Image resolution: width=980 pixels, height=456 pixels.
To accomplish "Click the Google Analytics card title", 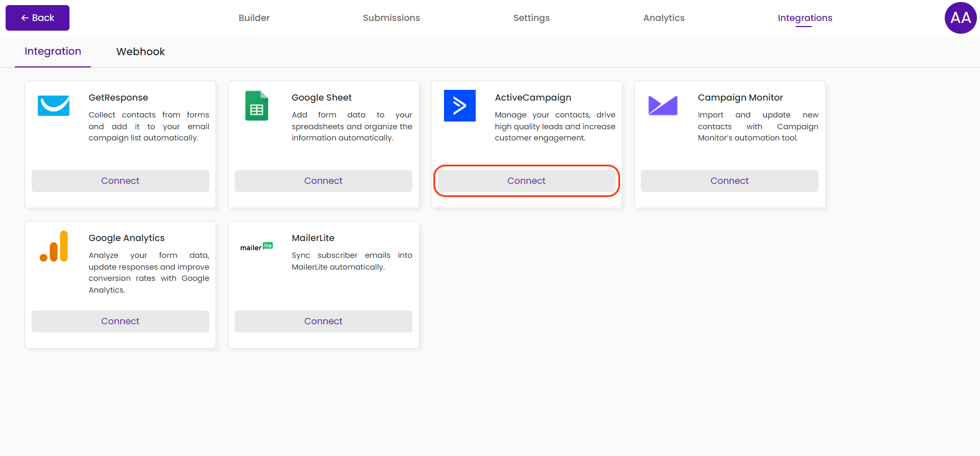I will click(x=126, y=238).
